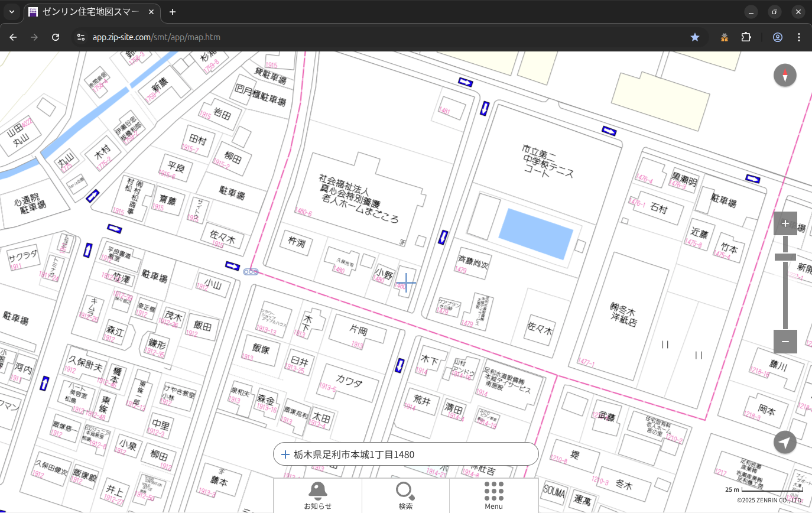Viewport: 812px width, 513px height.
Task: Reload the current page
Action: click(56, 37)
